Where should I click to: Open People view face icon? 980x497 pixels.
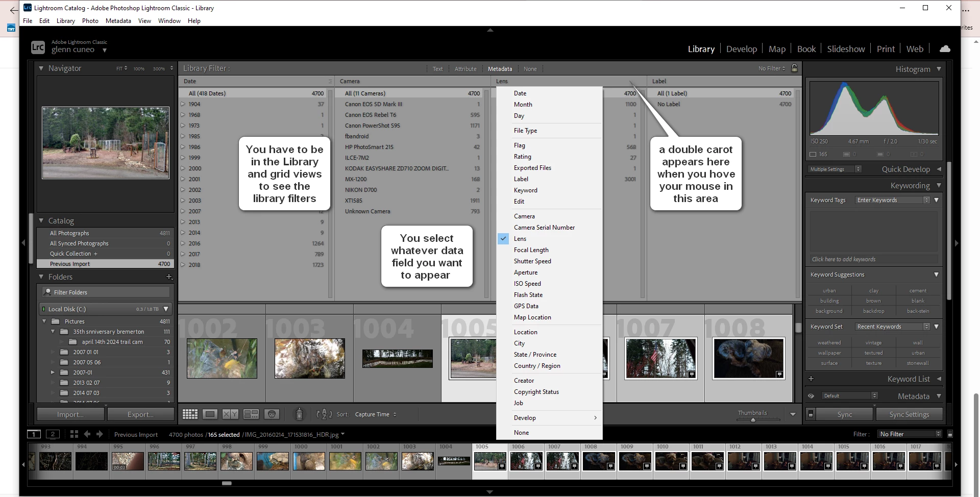tap(272, 414)
